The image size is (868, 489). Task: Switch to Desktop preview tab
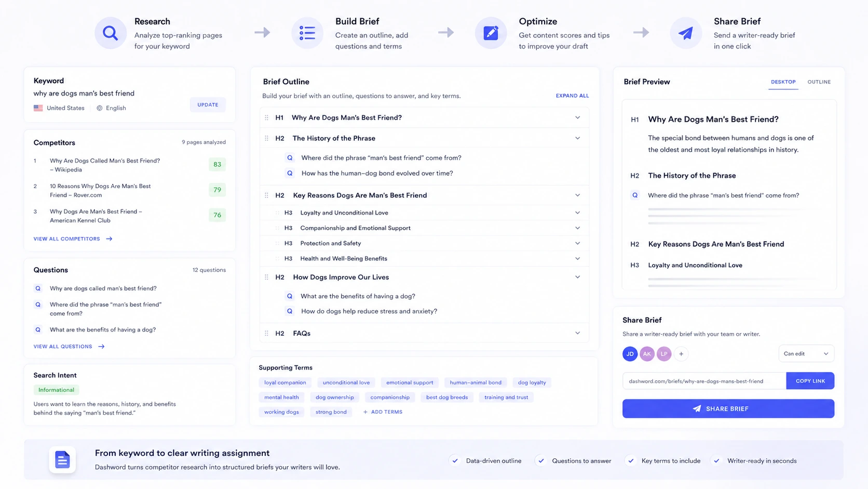click(x=783, y=82)
